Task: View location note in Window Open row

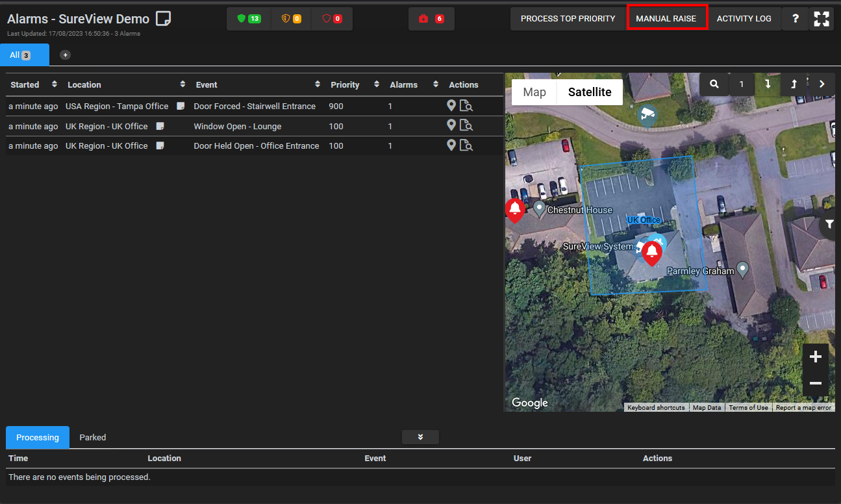Action: (160, 126)
